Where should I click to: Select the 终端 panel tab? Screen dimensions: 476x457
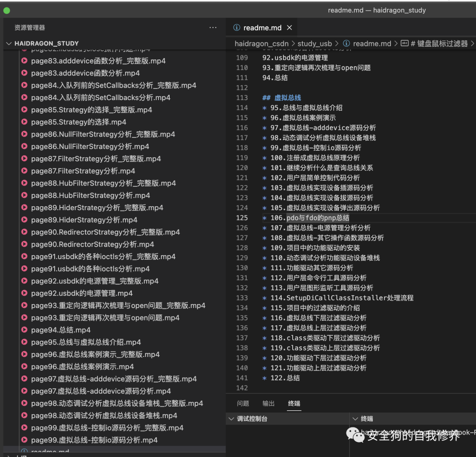[294, 404]
